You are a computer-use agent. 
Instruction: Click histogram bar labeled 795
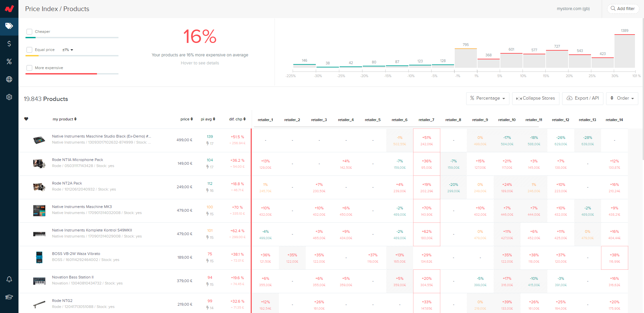tap(466, 58)
